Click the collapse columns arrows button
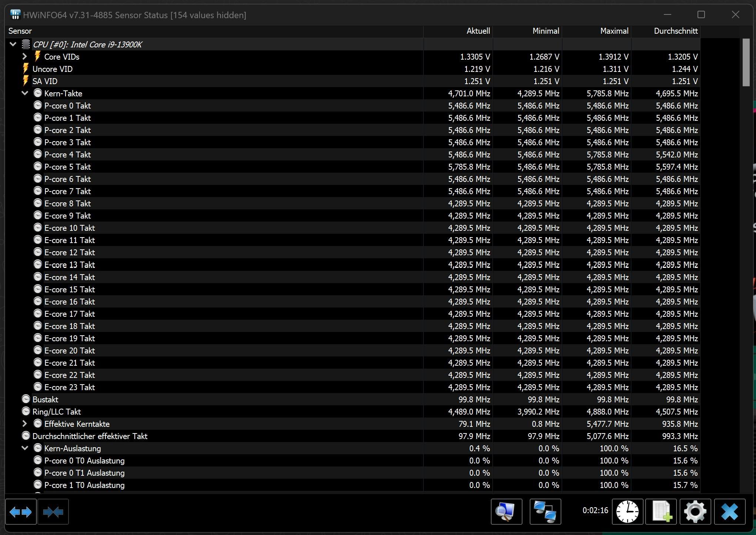 [53, 512]
